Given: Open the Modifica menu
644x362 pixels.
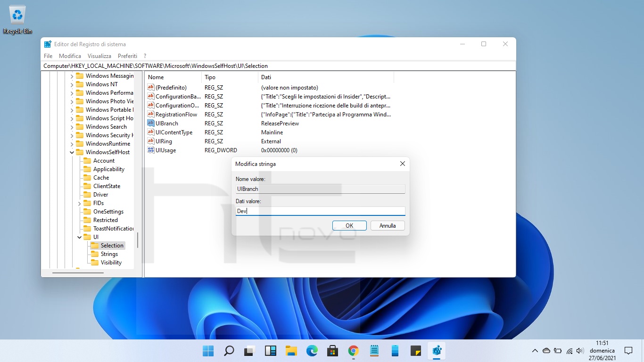Looking at the screenshot, I should (x=70, y=56).
